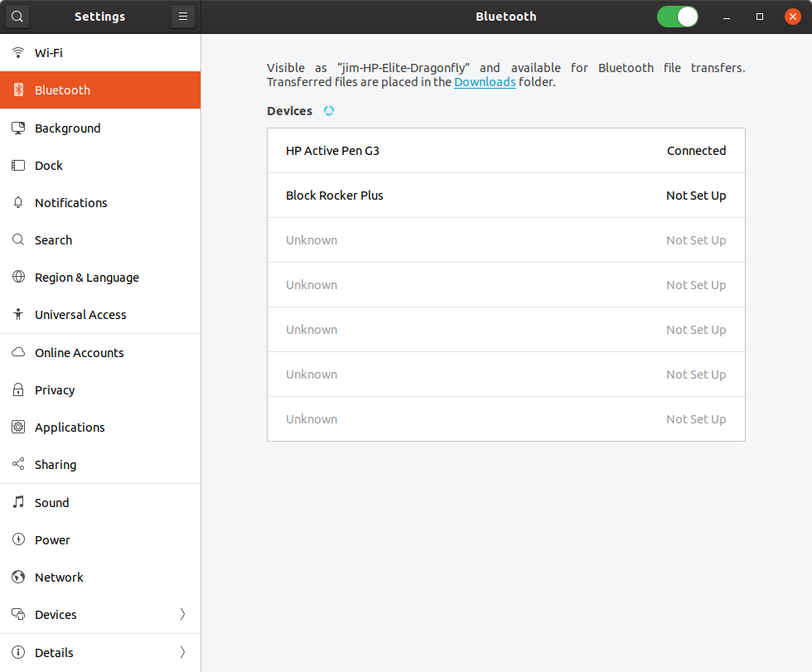This screenshot has width=812, height=672.
Task: Click the Privacy padlock icon
Action: tap(18, 390)
